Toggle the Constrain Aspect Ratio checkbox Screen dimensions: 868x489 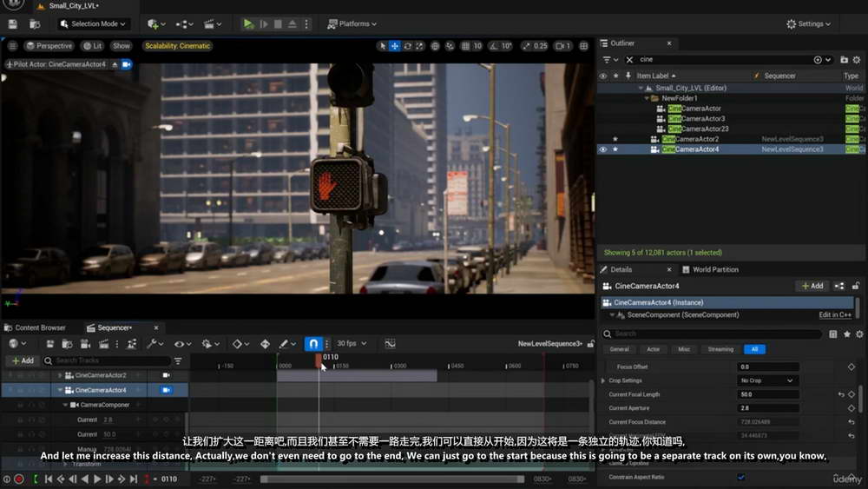coord(741,477)
